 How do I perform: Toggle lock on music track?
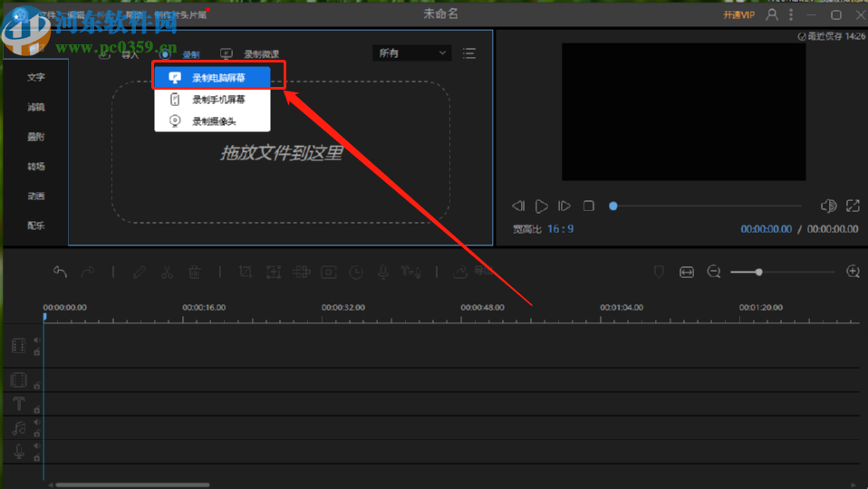pos(37,434)
